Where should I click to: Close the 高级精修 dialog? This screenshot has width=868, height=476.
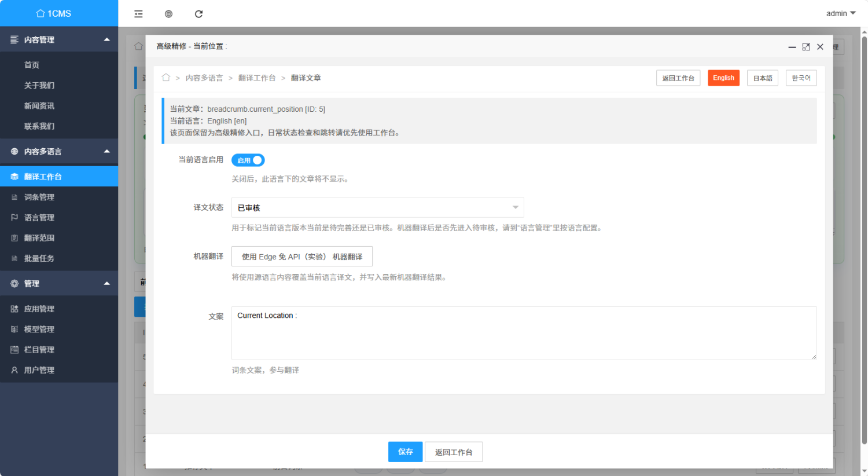(820, 47)
